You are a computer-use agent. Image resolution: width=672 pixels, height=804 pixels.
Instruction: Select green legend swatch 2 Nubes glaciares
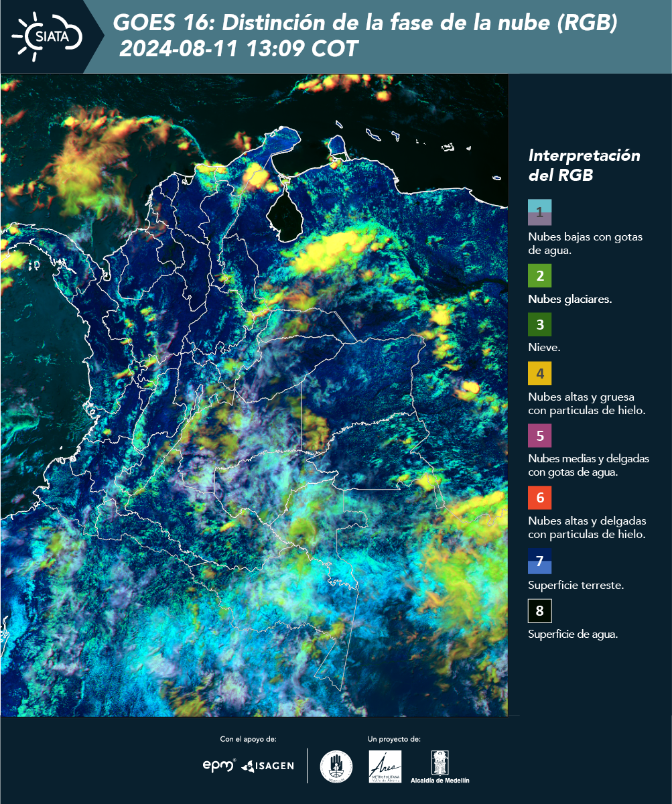click(539, 276)
